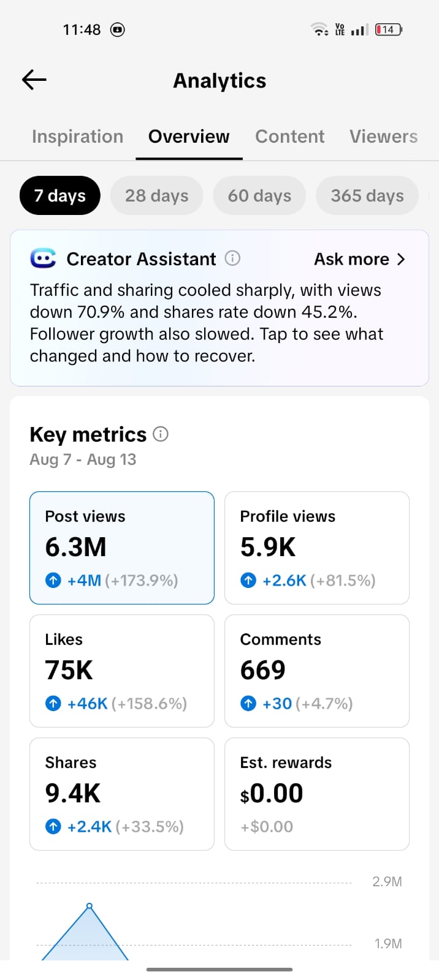Tap the Profile views up-arrow indicator
This screenshot has height=980, width=439.
click(x=248, y=580)
